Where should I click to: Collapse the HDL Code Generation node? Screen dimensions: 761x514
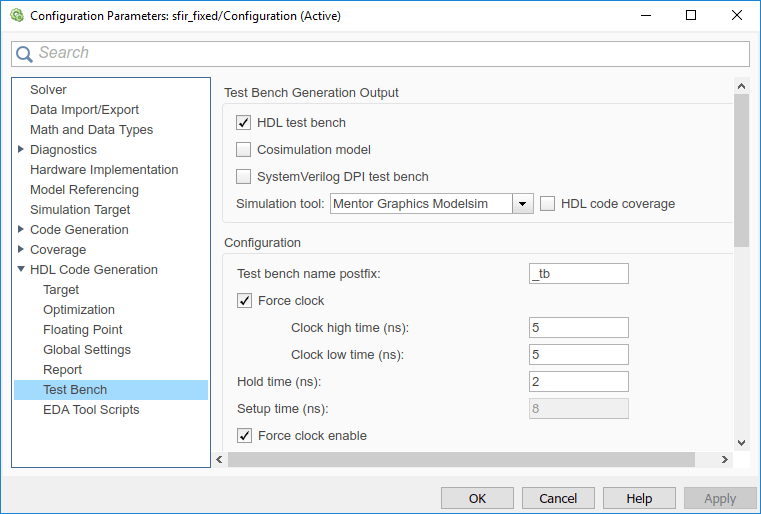click(21, 269)
